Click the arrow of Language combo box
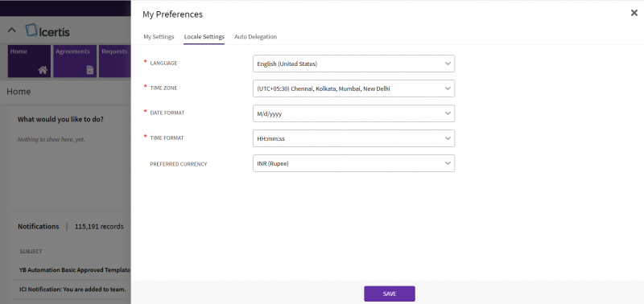 coord(448,64)
